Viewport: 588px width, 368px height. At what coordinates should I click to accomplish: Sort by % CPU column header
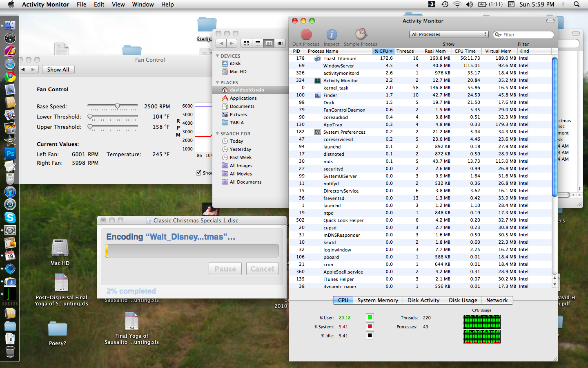pos(383,51)
